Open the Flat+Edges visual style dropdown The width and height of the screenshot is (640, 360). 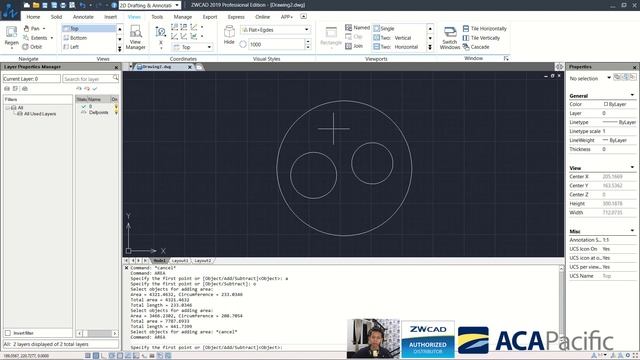click(307, 29)
